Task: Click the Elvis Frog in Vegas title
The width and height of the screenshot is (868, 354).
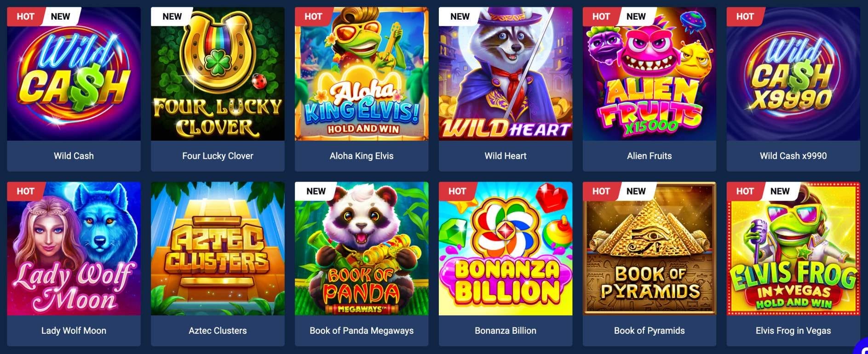Action: (793, 331)
